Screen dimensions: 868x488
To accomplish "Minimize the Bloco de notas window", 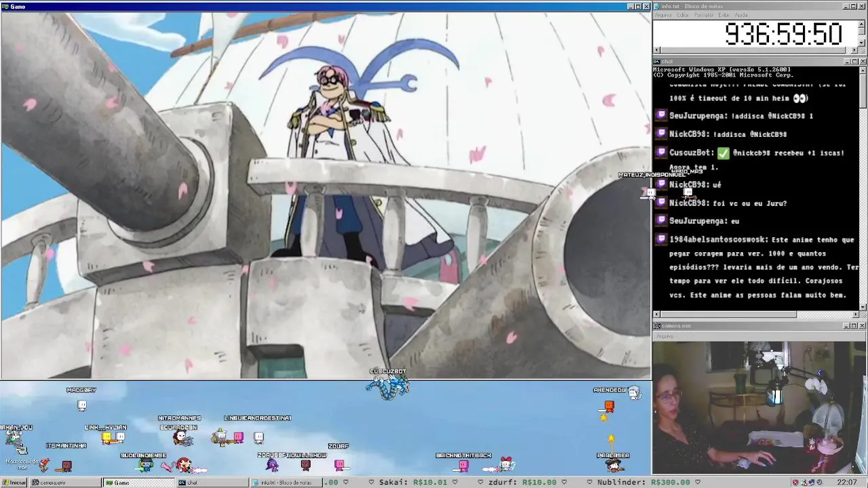I will (846, 6).
